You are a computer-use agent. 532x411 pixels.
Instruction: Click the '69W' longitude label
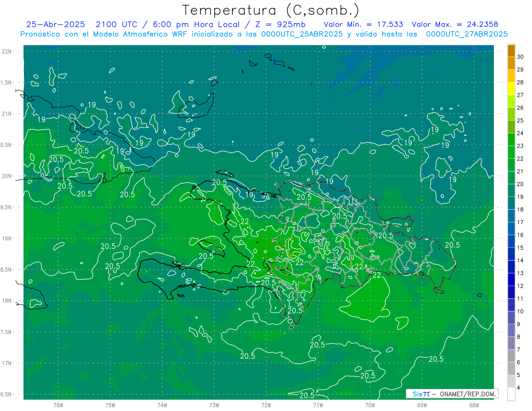[422, 405]
